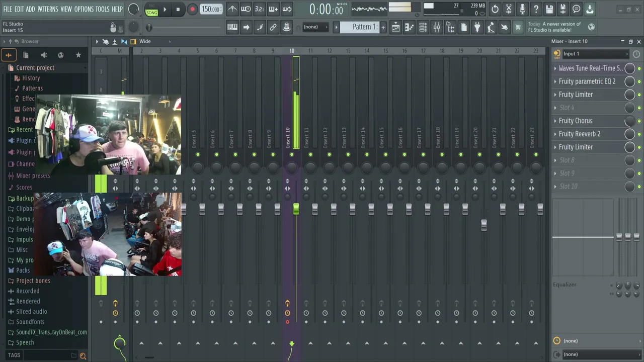The width and height of the screenshot is (644, 362).
Task: Click FL Studio update notification text
Action: [554, 27]
